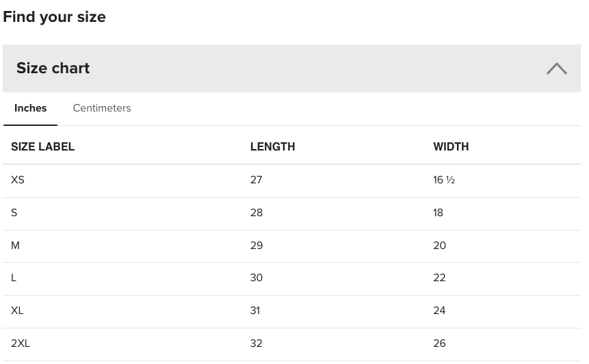Image resolution: width=589 pixels, height=364 pixels.
Task: Select the S size row label
Action: tap(14, 213)
